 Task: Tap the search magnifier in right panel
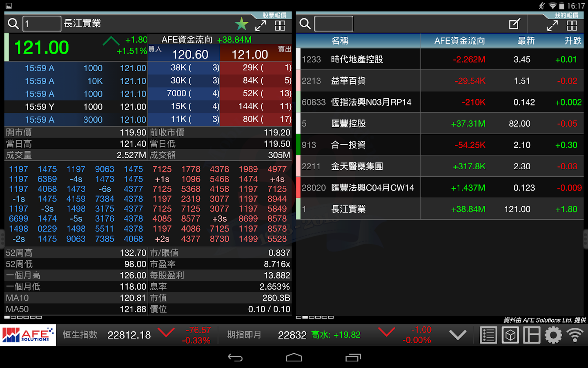[305, 23]
